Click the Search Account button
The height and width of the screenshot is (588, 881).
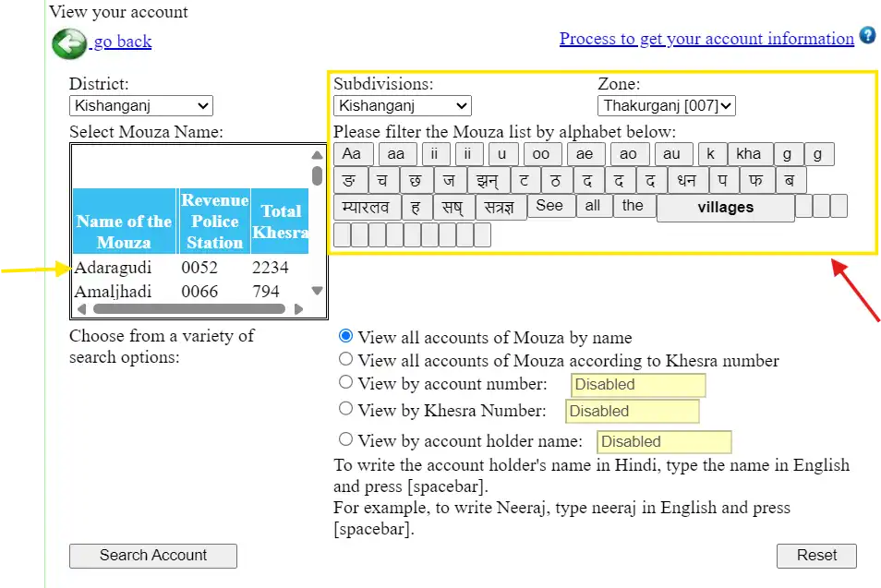click(x=152, y=556)
